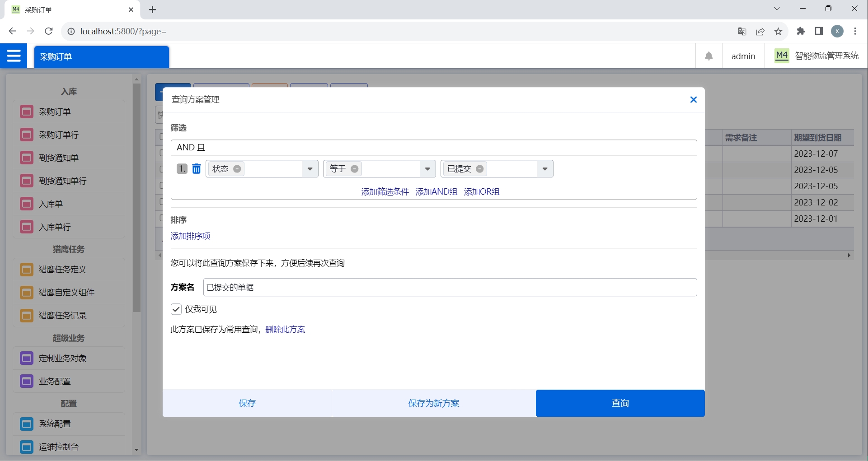This screenshot has width=868, height=461.
Task: Remove the 状态 field tag
Action: tap(237, 169)
